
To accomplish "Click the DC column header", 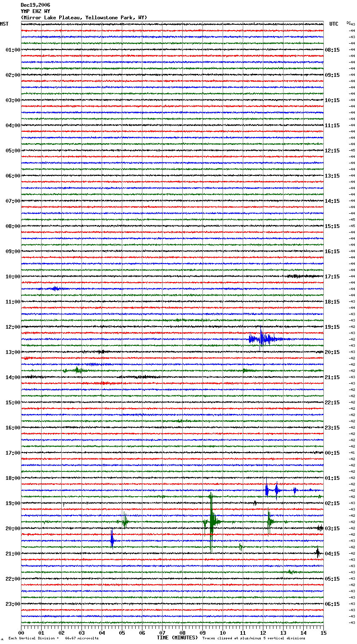I will [349, 22].
